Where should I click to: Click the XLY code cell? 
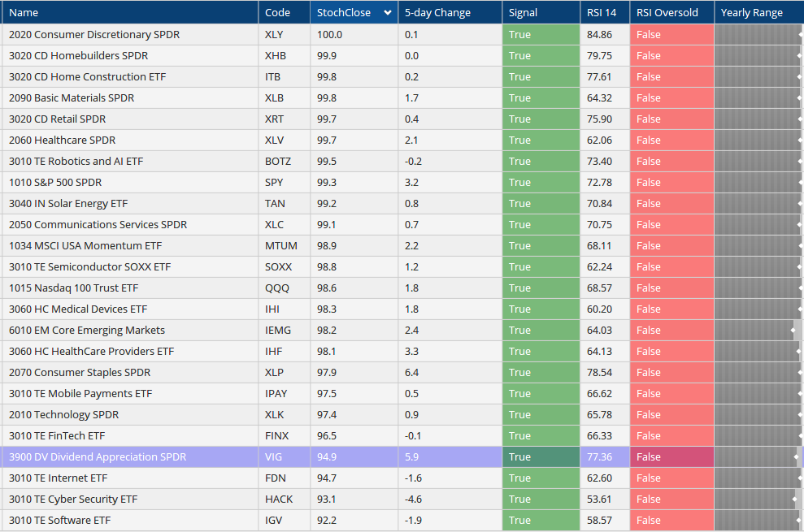coord(285,34)
